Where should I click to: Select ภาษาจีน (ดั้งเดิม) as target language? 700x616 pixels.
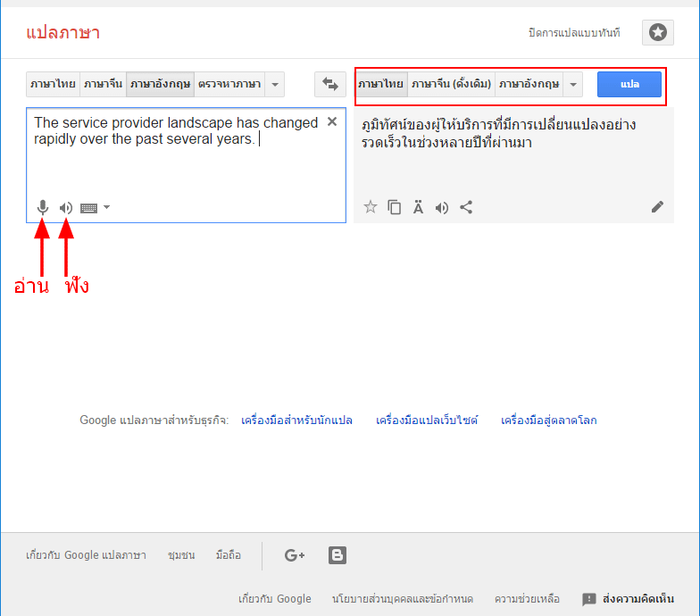click(x=452, y=84)
